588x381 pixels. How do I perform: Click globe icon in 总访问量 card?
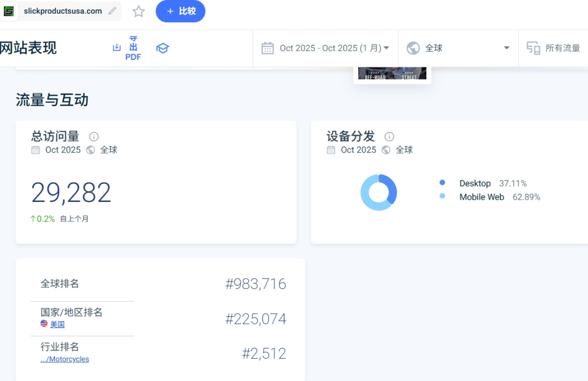[90, 150]
